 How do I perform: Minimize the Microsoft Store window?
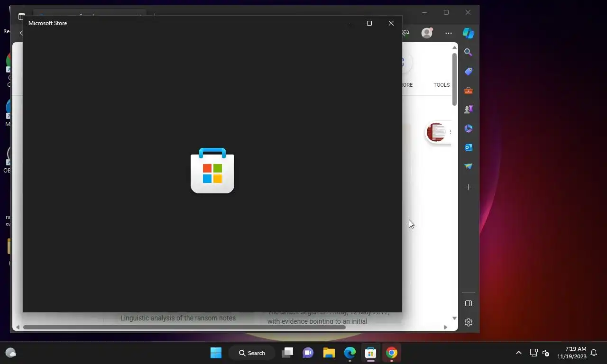pos(348,23)
